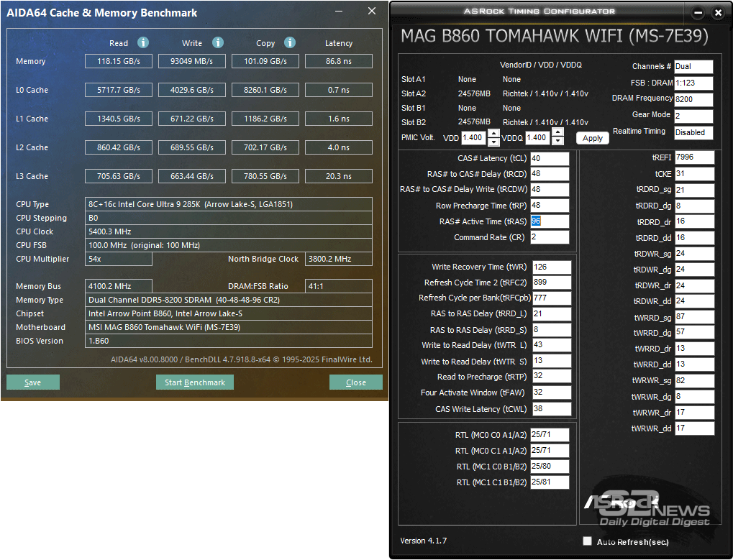Image resolution: width=733 pixels, height=560 pixels.
Task: Click the tCKE value field
Action: [694, 174]
